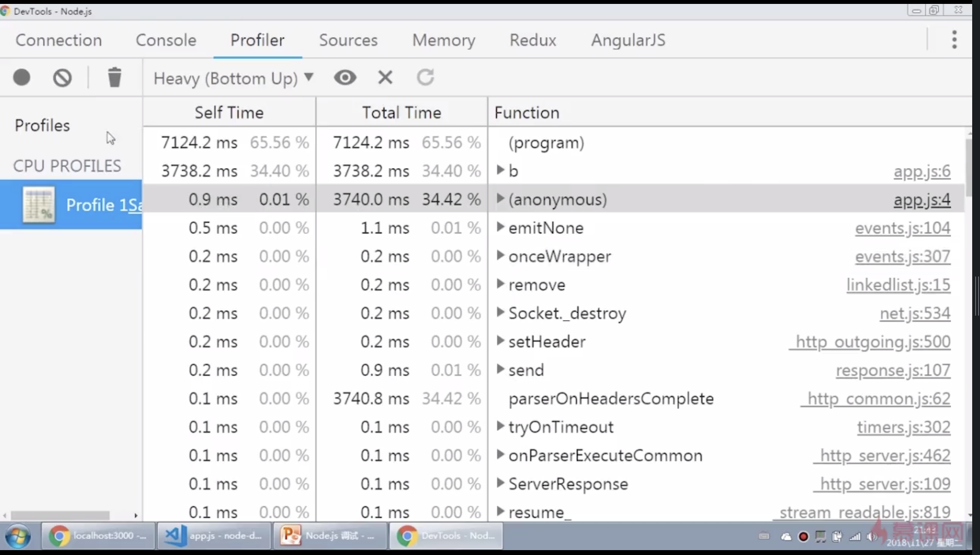980x555 pixels.
Task: Expand the (anonymous) function row
Action: 500,198
